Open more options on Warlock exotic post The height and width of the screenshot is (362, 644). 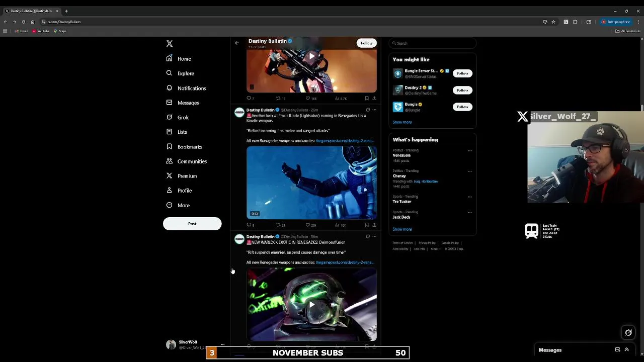click(374, 236)
